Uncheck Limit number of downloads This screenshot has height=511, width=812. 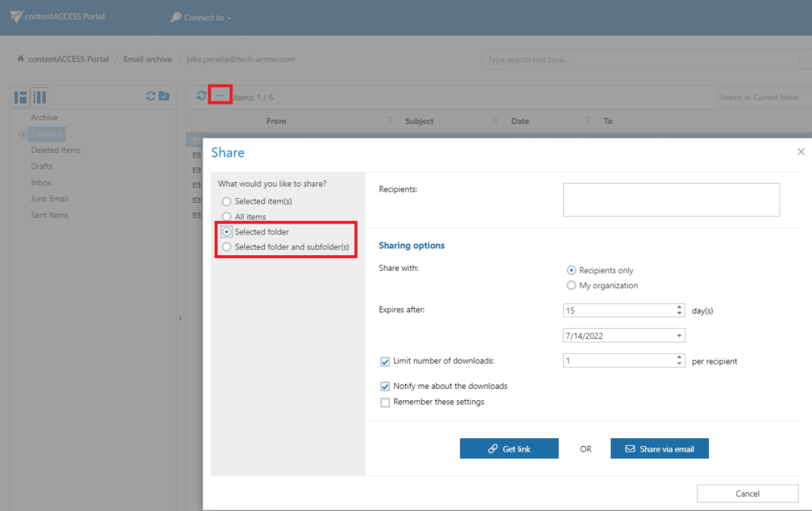click(x=385, y=360)
